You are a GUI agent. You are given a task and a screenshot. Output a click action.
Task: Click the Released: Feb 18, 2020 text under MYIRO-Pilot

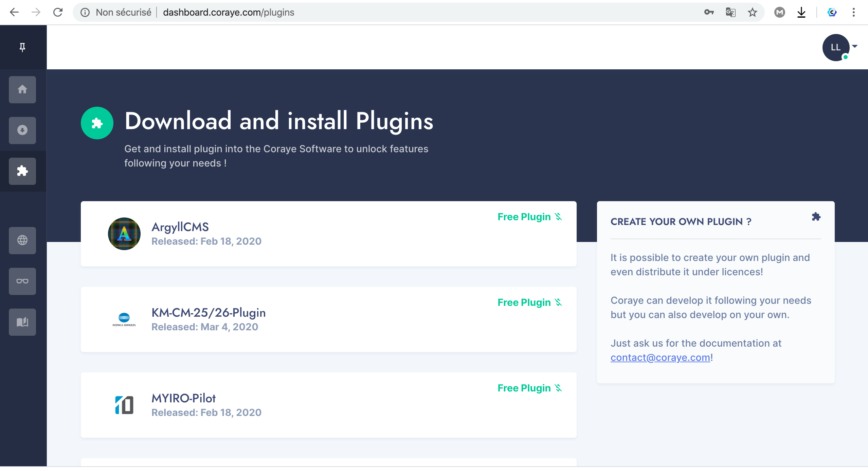tap(206, 413)
